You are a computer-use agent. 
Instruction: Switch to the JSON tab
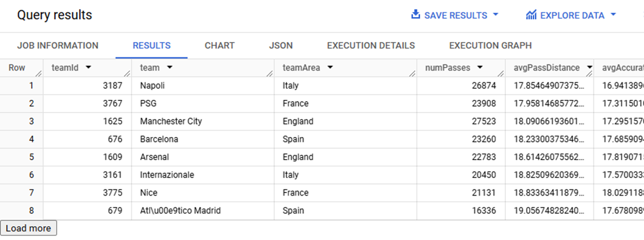pyautogui.click(x=281, y=45)
